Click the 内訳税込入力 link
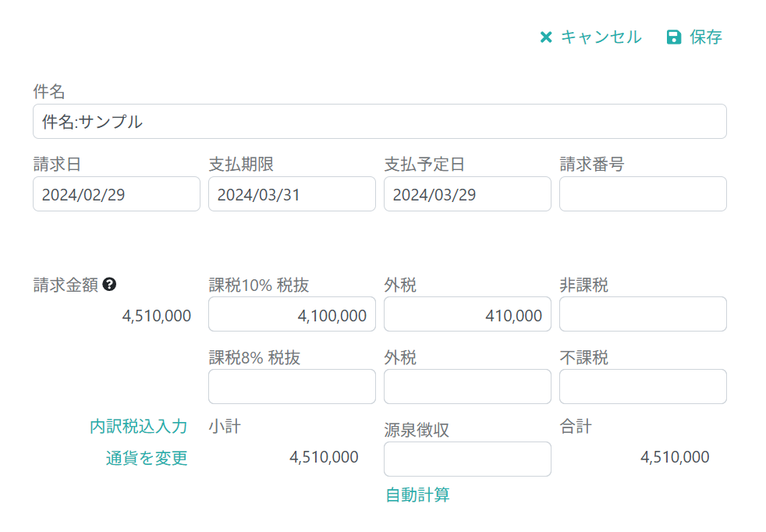Viewport: 766px width, 532px height. [x=139, y=426]
